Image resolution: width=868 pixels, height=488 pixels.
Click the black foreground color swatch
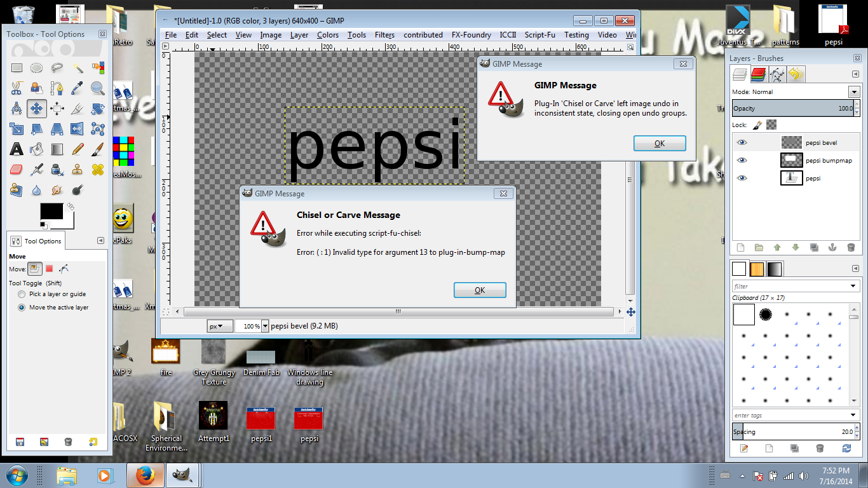pos(51,211)
